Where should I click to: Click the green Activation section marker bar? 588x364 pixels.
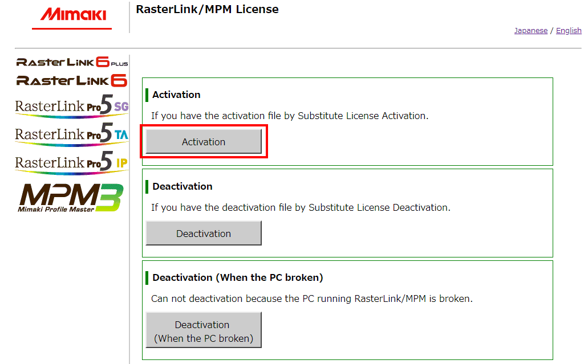[x=147, y=94]
